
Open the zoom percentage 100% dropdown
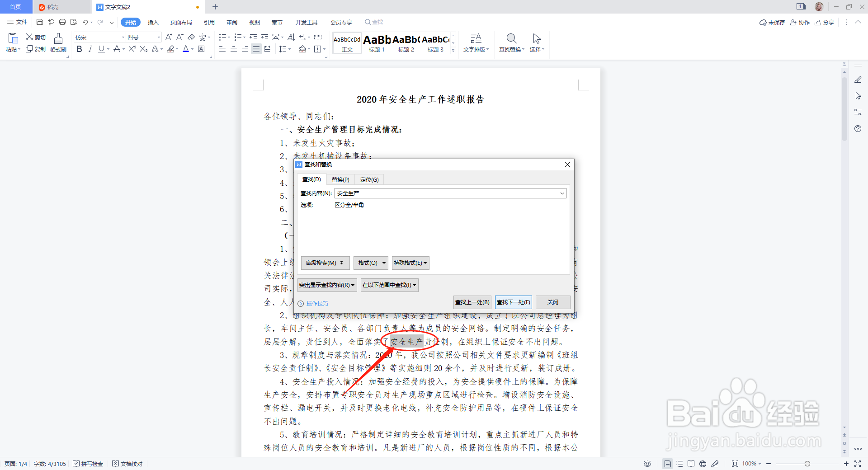tap(751, 464)
